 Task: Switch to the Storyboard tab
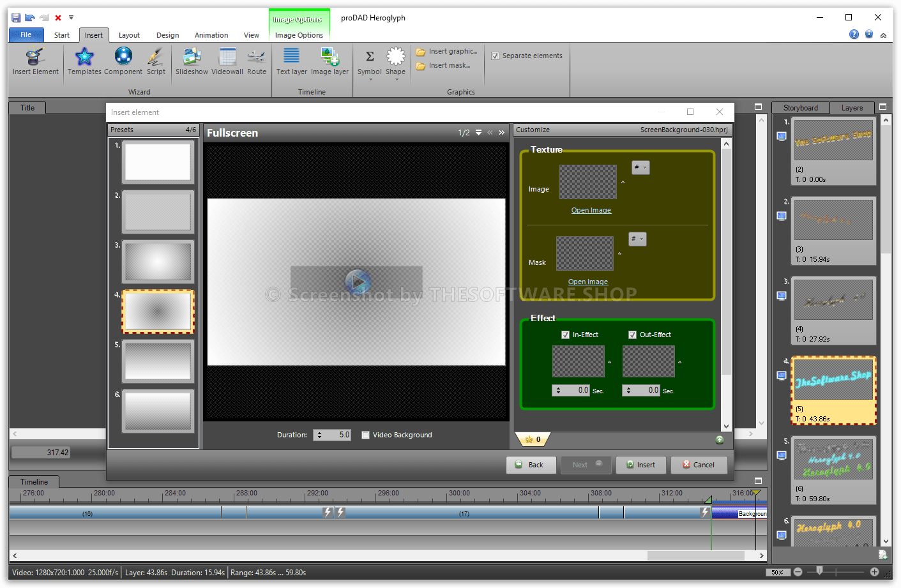pyautogui.click(x=800, y=107)
